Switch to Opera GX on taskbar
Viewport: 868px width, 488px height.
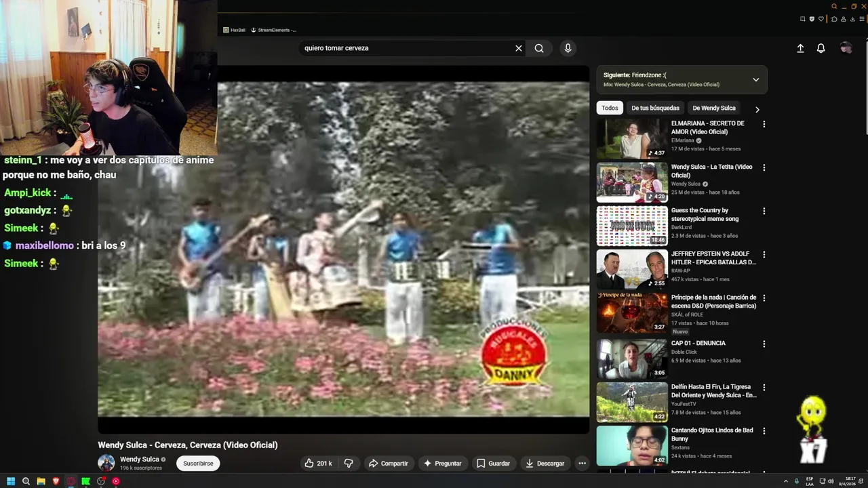click(x=71, y=481)
